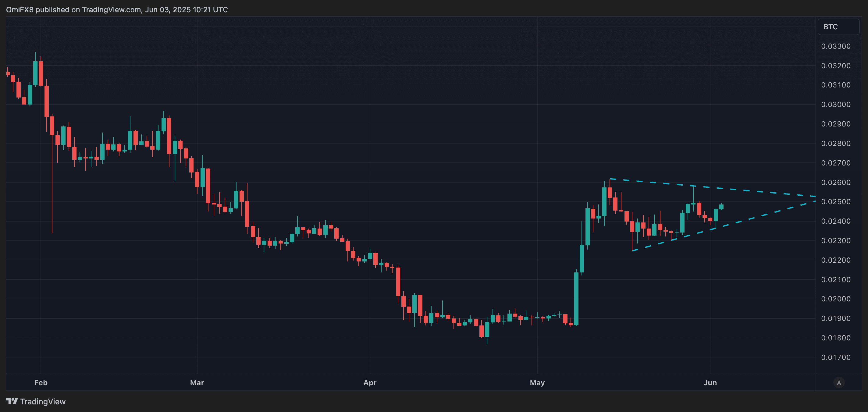This screenshot has height=412, width=868.
Task: Click the 0.02600 price label
Action: tap(836, 182)
